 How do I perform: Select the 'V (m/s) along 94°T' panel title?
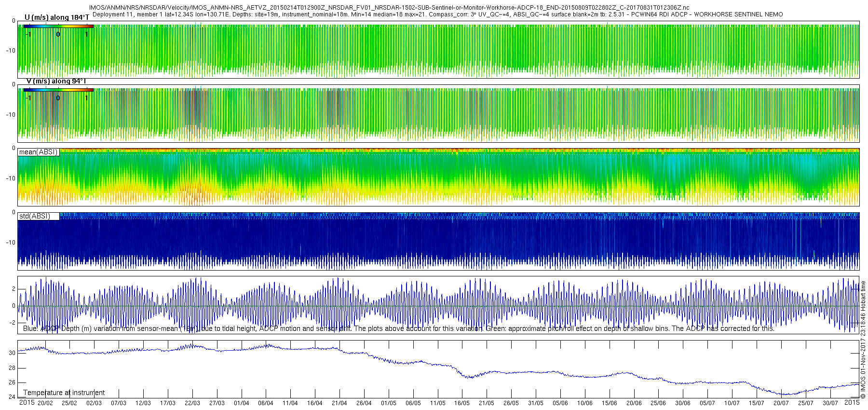pyautogui.click(x=56, y=82)
